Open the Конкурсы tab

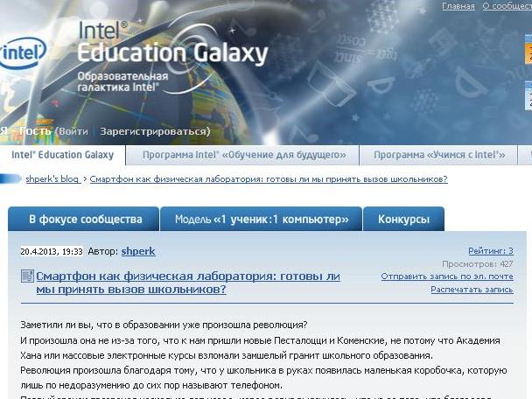click(403, 219)
